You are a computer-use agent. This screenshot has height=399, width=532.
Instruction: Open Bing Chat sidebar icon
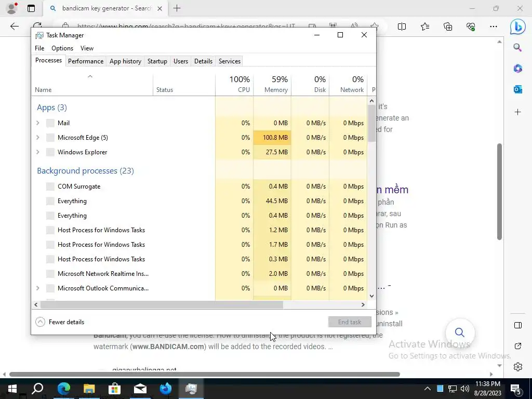point(518,26)
